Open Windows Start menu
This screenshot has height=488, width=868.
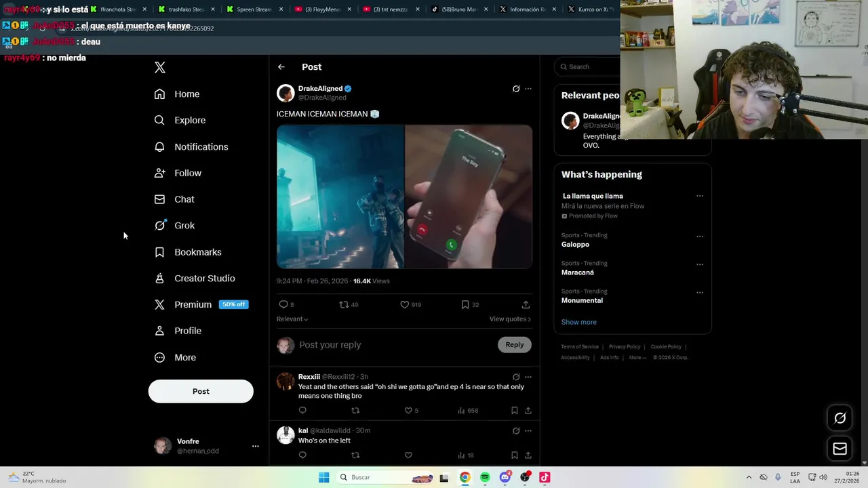tap(324, 478)
